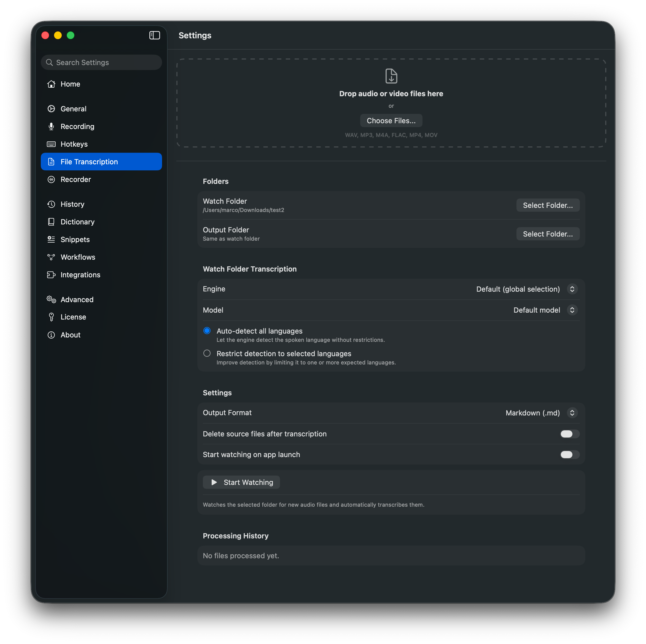
Task: Click the play triangle on Start Watching
Action: click(214, 482)
